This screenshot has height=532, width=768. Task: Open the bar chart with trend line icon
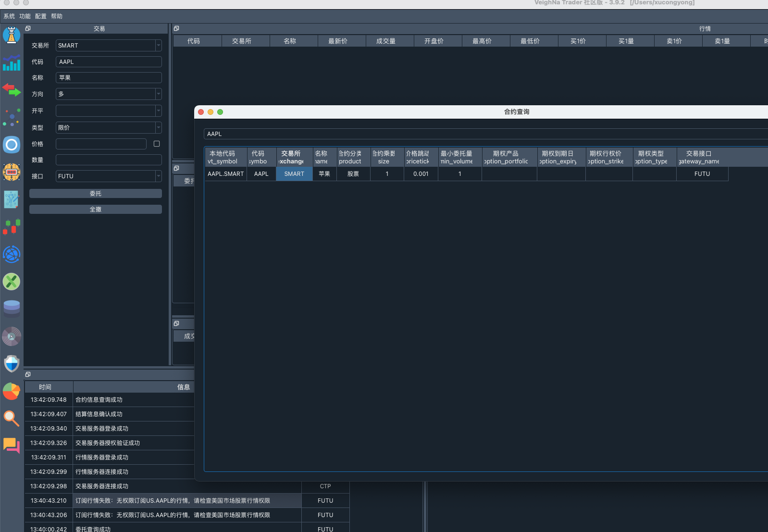(12, 62)
